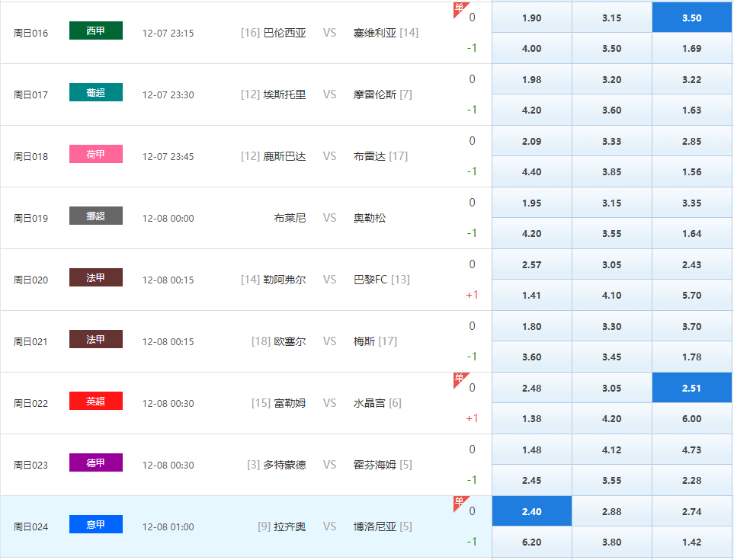Viewport: 734px width, 560px height.
Task: Deselect the highlighted 2.51 odds for 水晶宫
Action: (691, 388)
